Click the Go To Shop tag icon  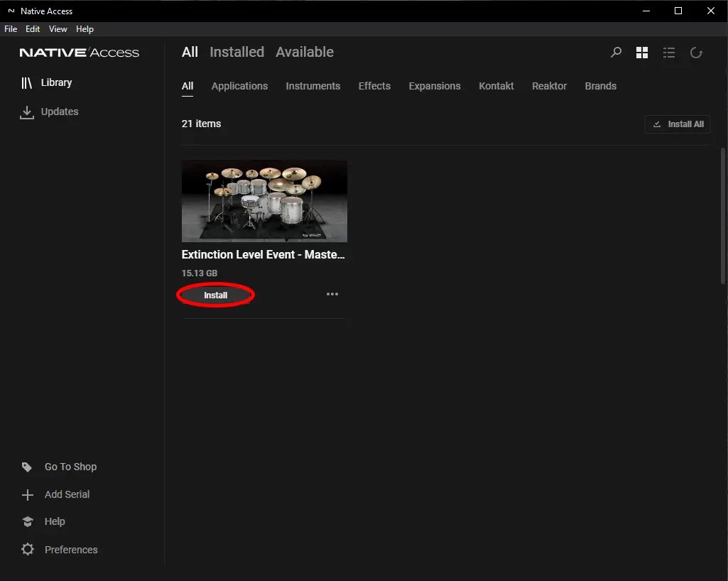pyautogui.click(x=27, y=467)
